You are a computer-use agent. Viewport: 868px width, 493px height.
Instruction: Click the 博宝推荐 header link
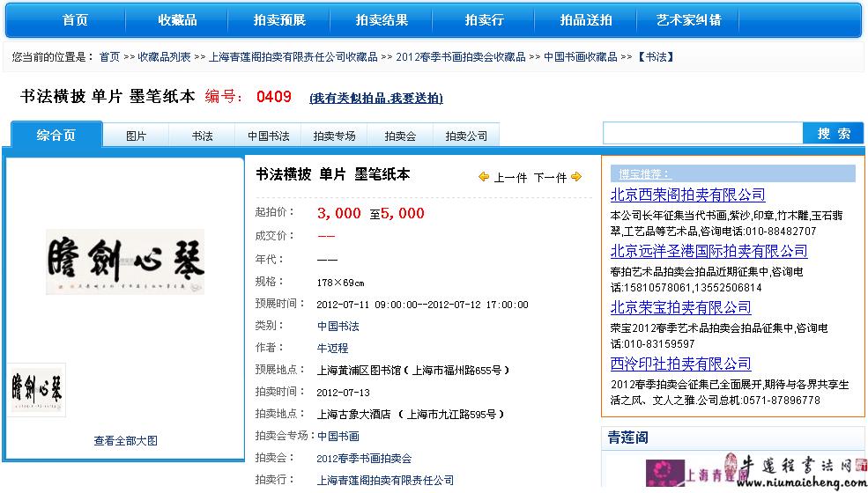(645, 174)
